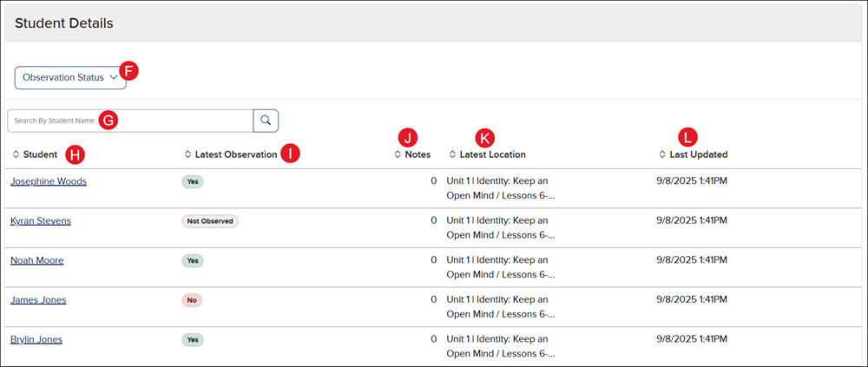
Task: Open the Observation Status dropdown
Action: (x=70, y=77)
